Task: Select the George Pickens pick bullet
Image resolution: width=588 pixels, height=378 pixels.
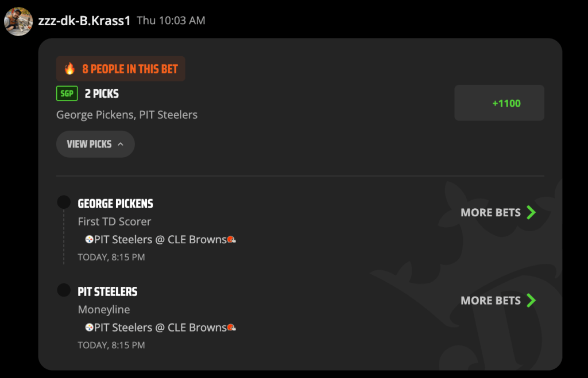Action: pyautogui.click(x=64, y=202)
